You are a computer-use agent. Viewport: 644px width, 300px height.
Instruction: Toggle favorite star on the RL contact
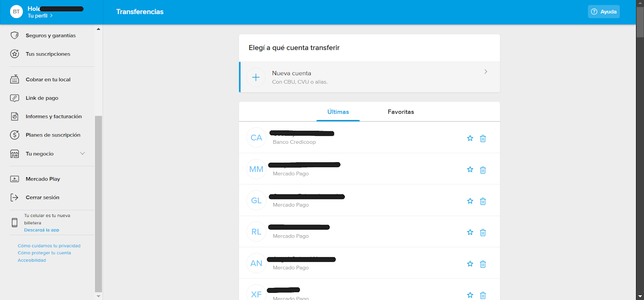[470, 232]
